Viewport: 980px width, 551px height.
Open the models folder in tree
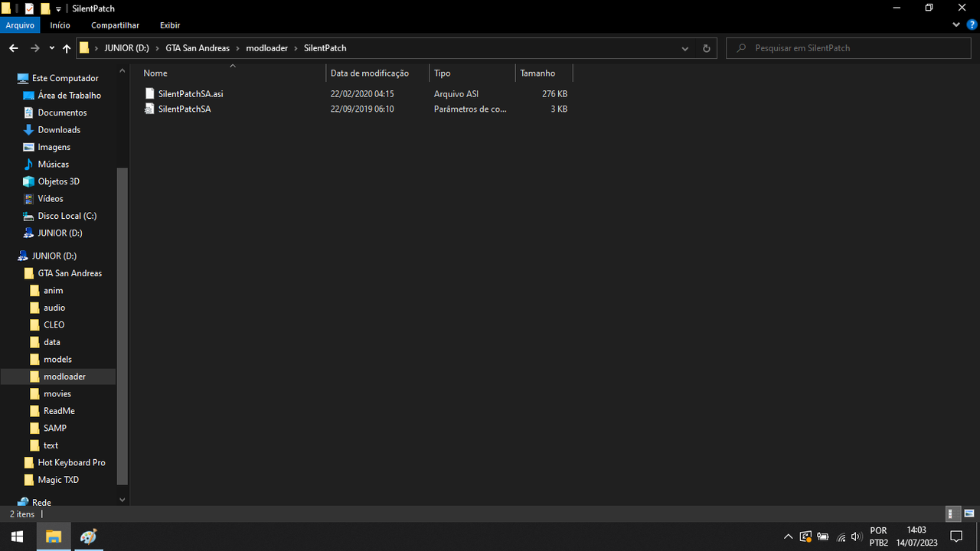click(x=57, y=359)
